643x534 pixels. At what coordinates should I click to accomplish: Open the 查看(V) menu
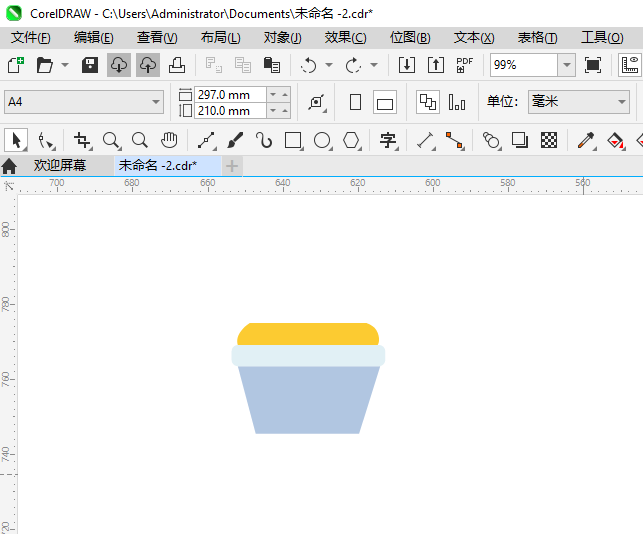pos(157,38)
